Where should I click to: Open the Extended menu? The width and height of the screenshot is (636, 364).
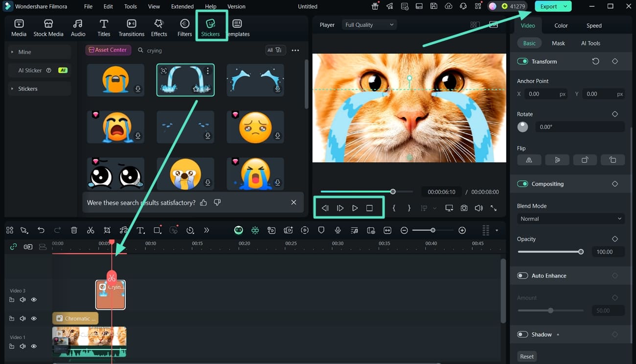click(182, 6)
